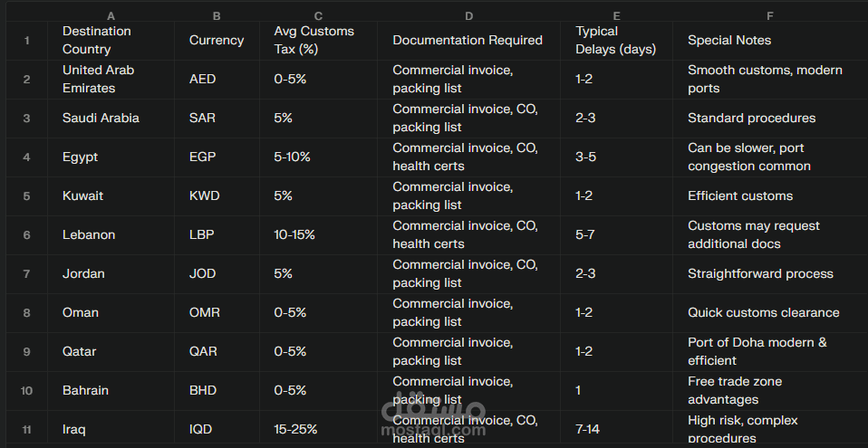
Task: Select the Quick customs clearance cell
Action: [x=769, y=313]
